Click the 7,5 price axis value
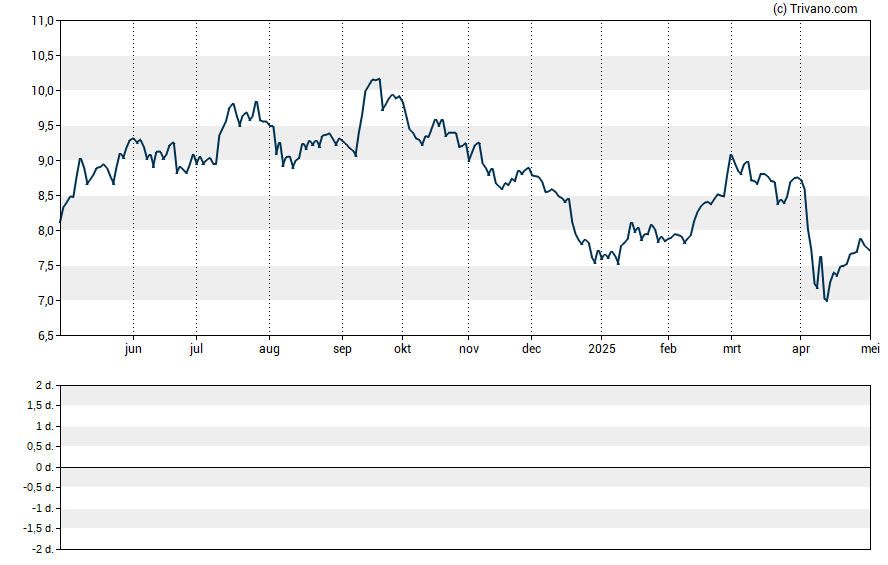The image size is (888, 565). tap(46, 266)
